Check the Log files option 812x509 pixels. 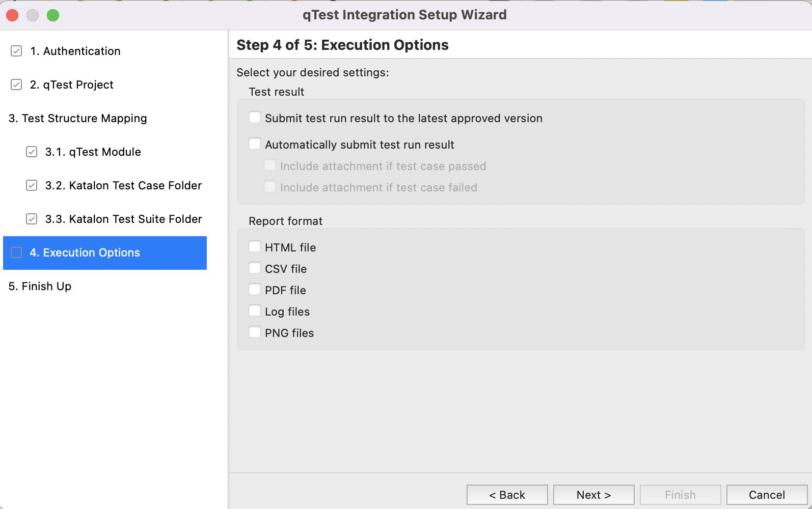255,311
